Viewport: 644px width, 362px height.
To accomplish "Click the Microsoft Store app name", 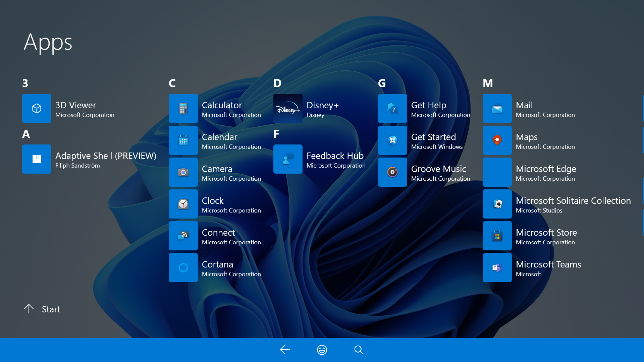I will click(546, 233).
